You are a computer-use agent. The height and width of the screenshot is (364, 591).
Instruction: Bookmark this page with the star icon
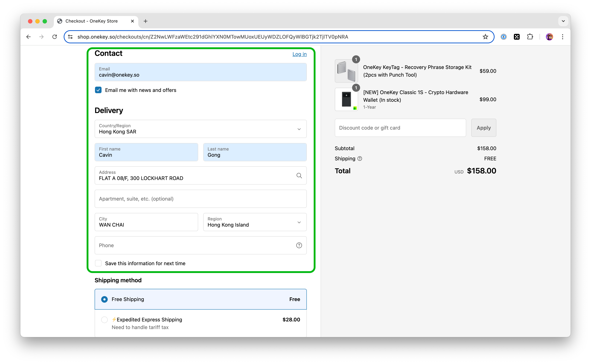click(485, 37)
